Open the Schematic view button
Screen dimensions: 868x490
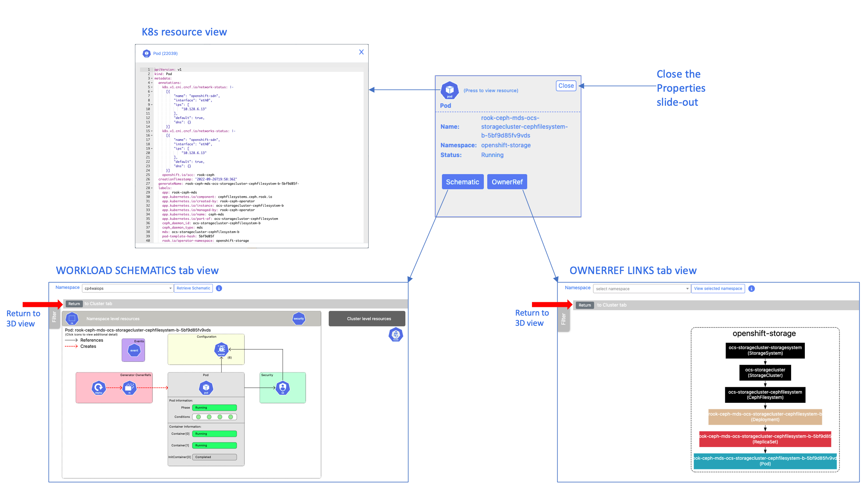[x=462, y=182]
